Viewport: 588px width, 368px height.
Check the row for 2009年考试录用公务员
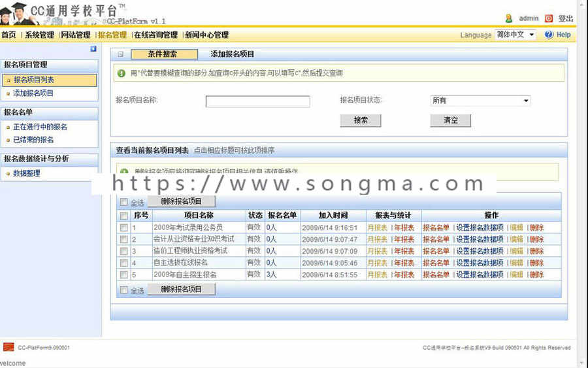[x=123, y=227]
